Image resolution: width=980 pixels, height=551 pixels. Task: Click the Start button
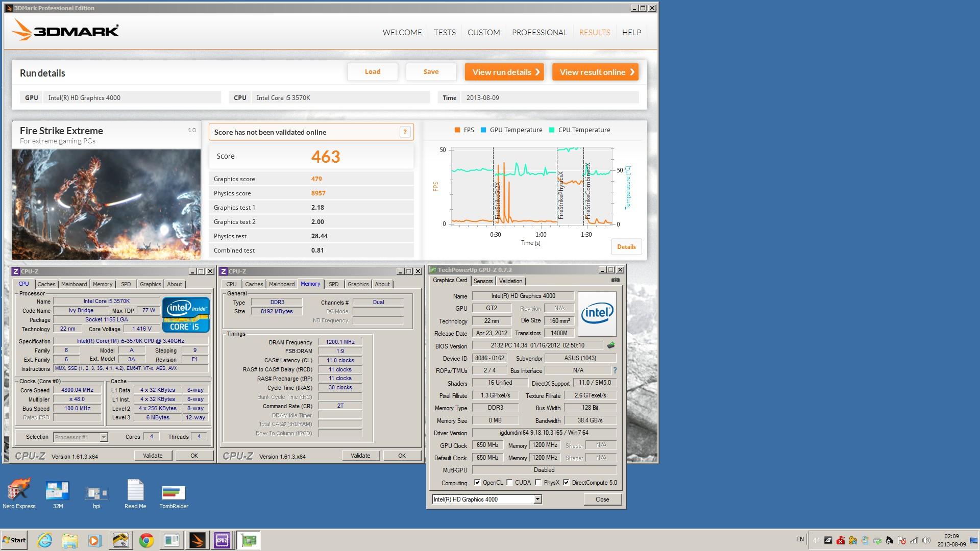(x=14, y=540)
